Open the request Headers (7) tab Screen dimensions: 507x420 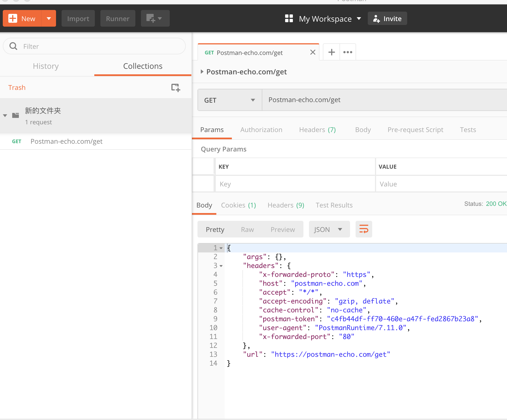pyautogui.click(x=317, y=130)
